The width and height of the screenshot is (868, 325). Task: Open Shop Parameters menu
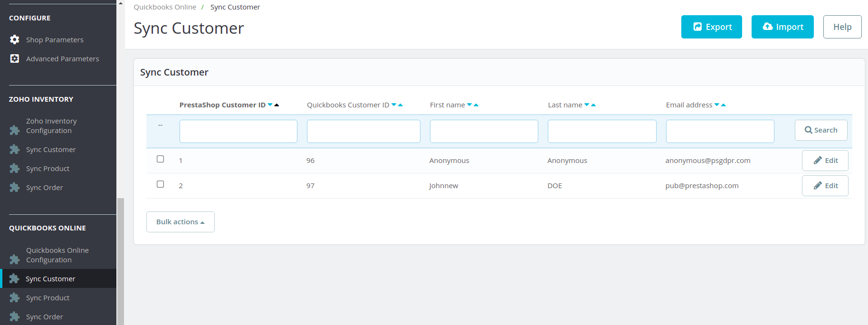[x=55, y=40]
